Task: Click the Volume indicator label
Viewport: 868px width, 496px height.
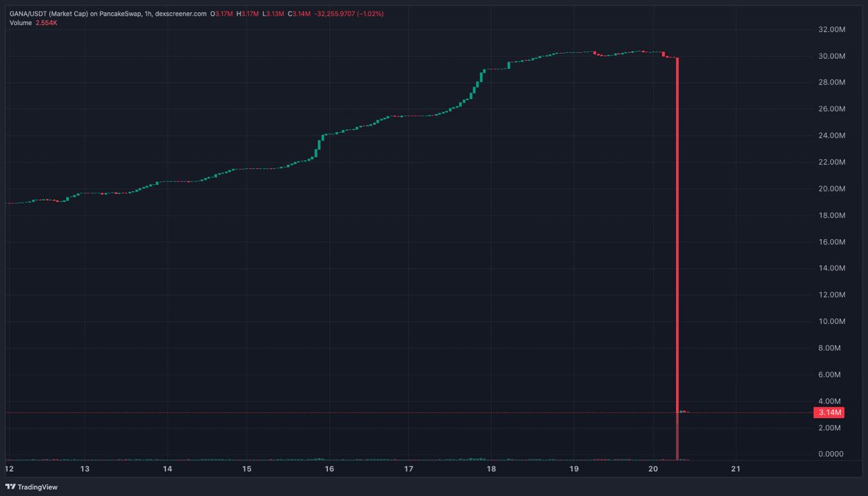Action: click(20, 23)
